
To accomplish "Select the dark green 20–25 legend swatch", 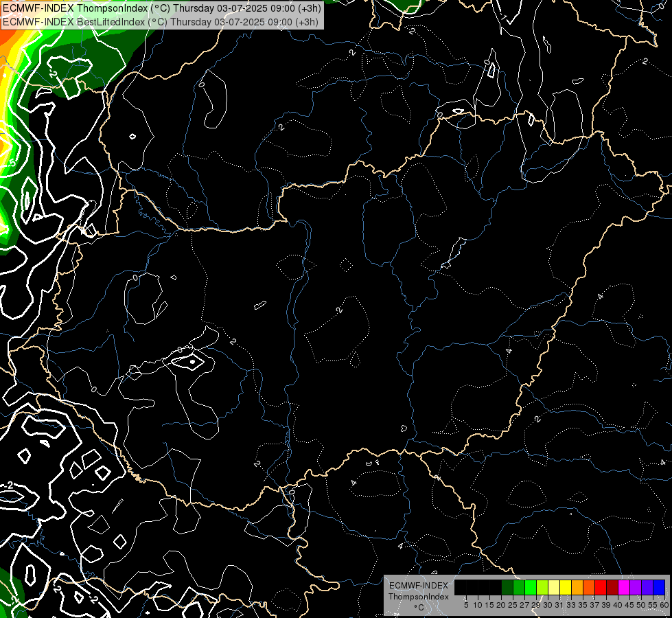I will [507, 587].
